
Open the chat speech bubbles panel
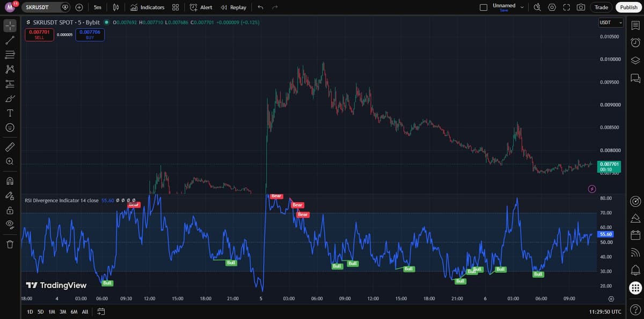[635, 78]
